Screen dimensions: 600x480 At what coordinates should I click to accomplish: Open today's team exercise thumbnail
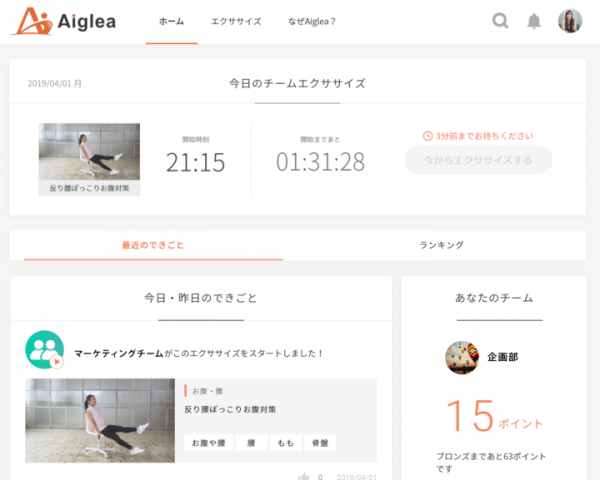pos(89,152)
